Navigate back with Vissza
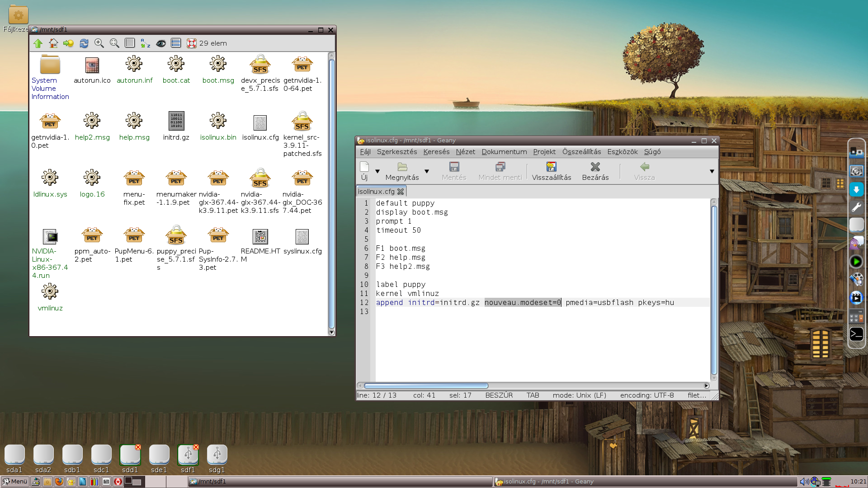Screen dimensions: 868x488 644,171
